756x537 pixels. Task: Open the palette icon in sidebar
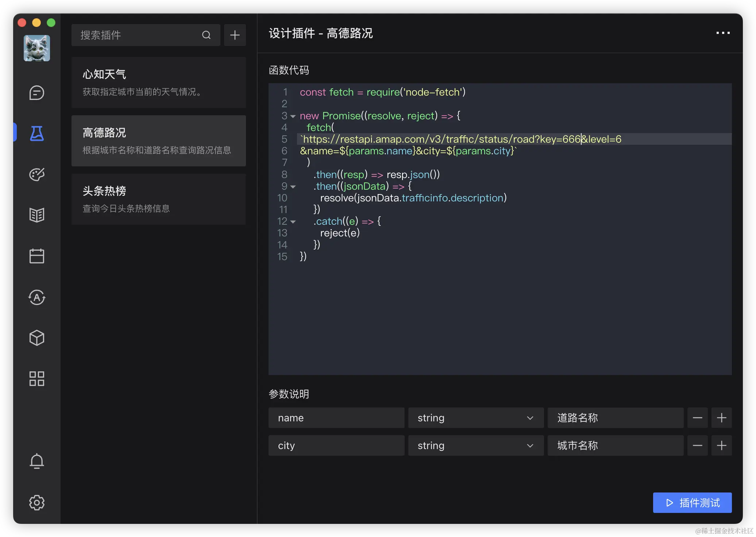(x=37, y=174)
